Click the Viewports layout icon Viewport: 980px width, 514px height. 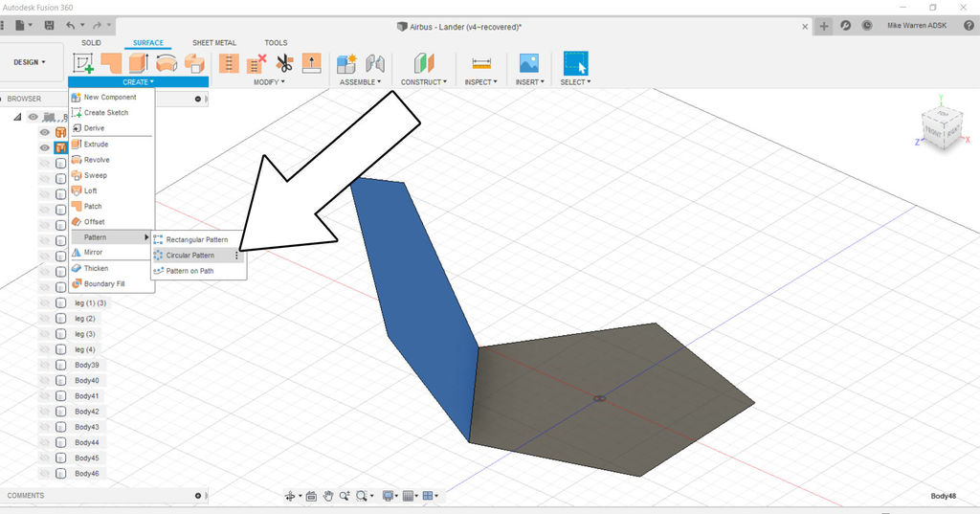[x=428, y=496]
